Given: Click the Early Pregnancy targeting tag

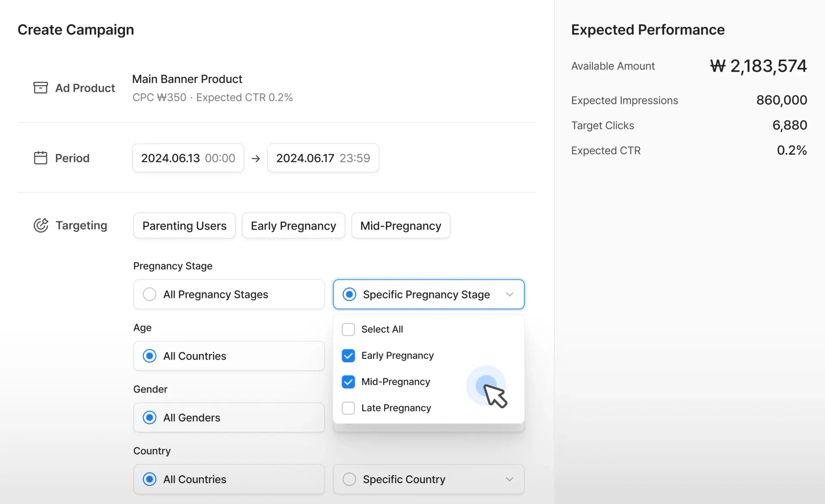Looking at the screenshot, I should [293, 225].
